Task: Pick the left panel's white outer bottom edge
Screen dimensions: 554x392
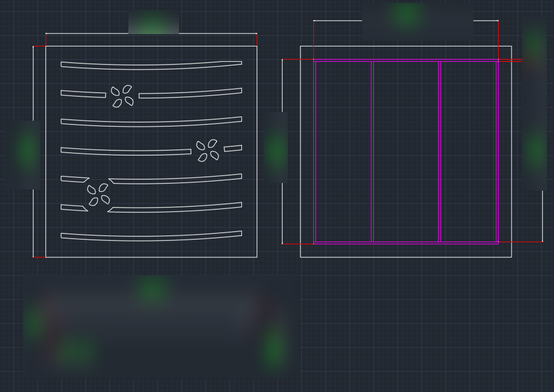Action: (151, 257)
